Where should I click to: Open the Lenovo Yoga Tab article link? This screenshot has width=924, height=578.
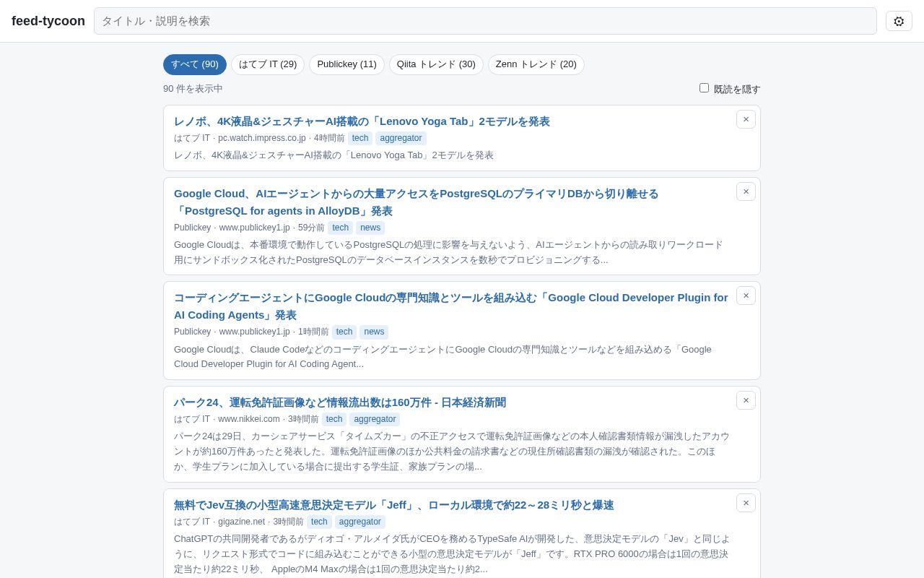[362, 121]
